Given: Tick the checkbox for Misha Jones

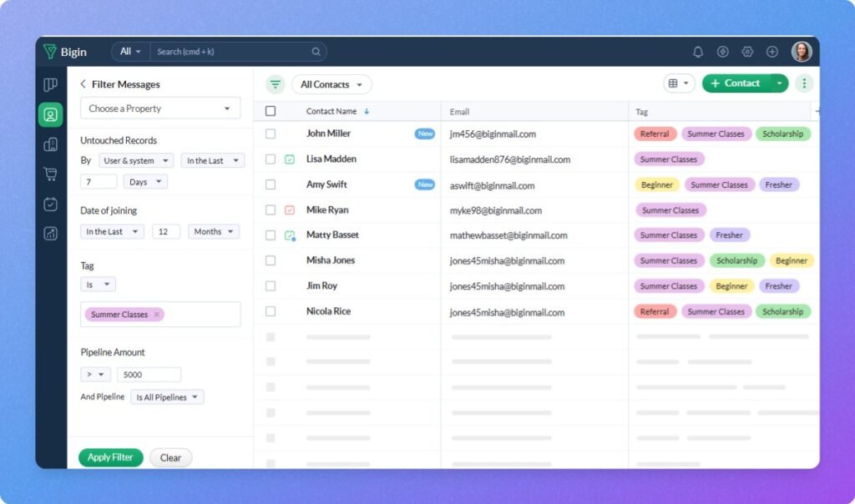Looking at the screenshot, I should (x=271, y=260).
